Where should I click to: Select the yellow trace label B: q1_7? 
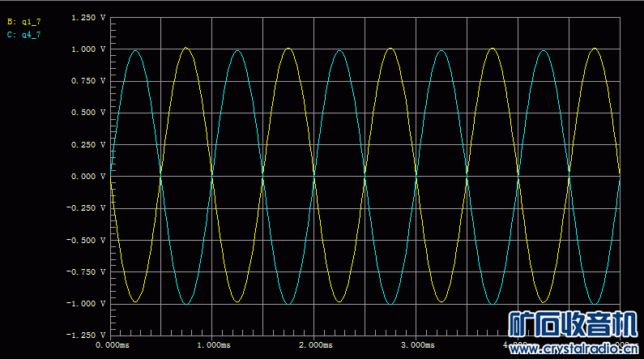tap(24, 22)
